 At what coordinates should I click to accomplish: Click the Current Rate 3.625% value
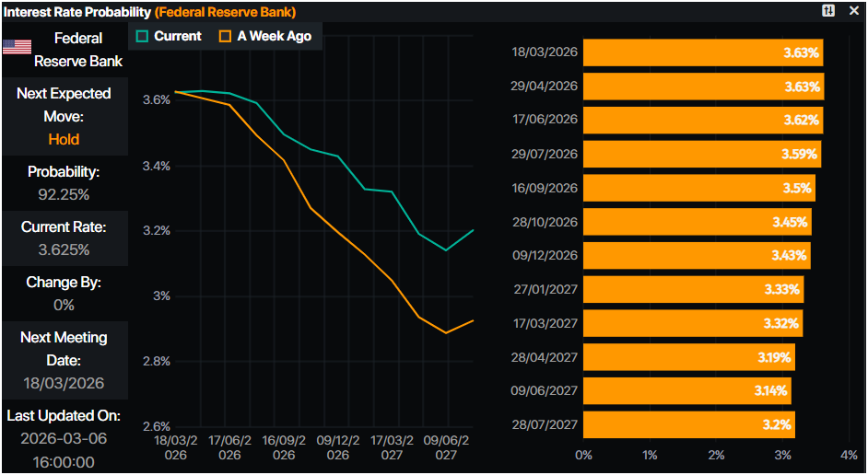[x=64, y=249]
